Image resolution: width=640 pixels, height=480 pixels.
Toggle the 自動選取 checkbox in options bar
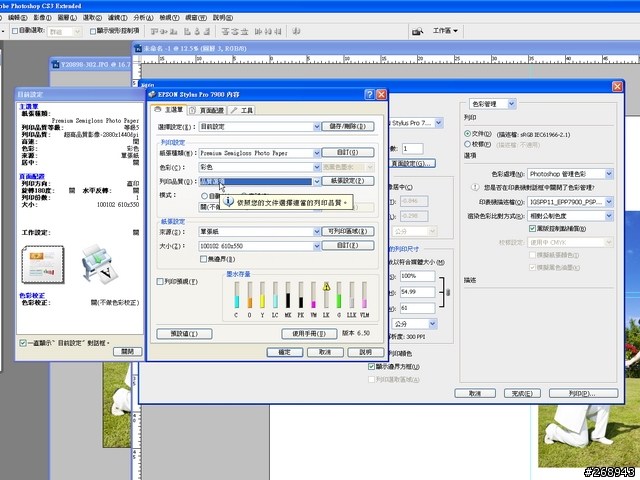tap(15, 31)
